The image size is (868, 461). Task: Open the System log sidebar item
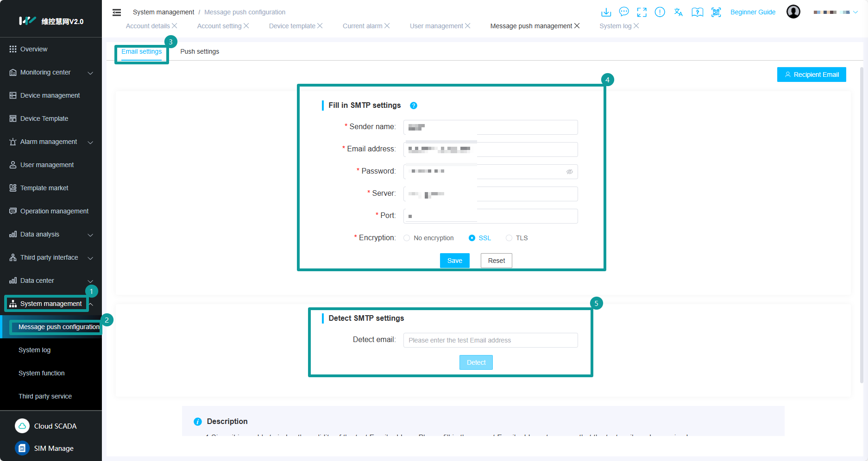tap(35, 350)
